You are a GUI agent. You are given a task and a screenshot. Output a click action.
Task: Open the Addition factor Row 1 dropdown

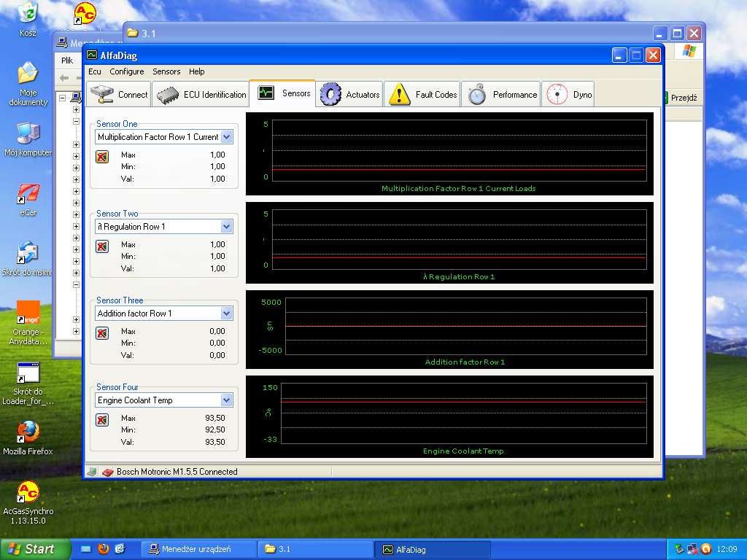tap(226, 314)
